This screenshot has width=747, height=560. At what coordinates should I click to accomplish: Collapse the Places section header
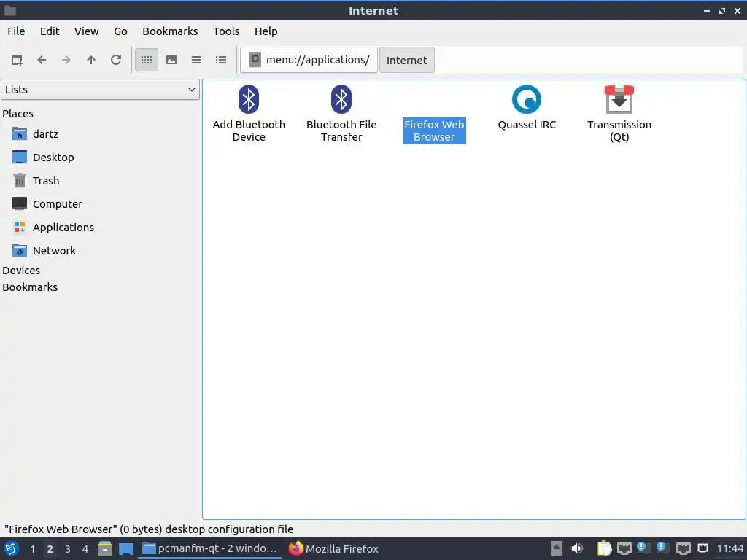click(x=18, y=114)
